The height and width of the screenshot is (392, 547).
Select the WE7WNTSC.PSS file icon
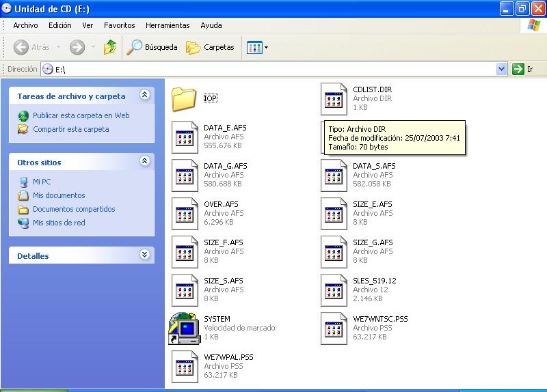(x=334, y=329)
